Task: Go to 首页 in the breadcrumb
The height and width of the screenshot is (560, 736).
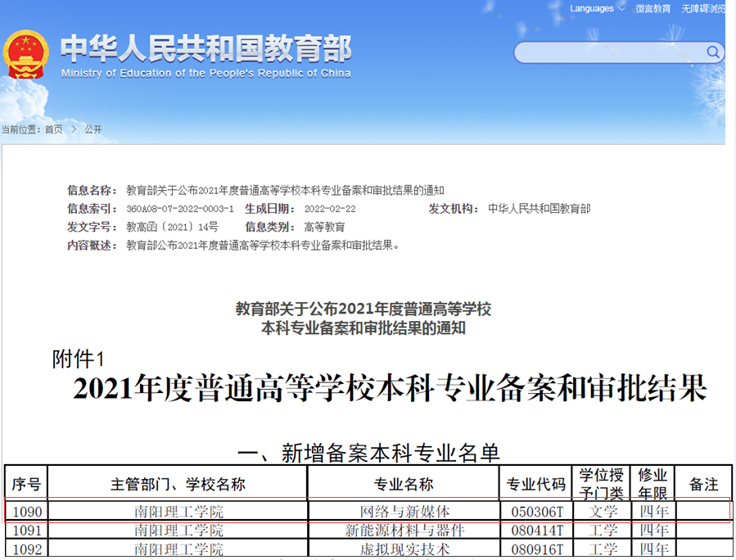Action: [53, 129]
